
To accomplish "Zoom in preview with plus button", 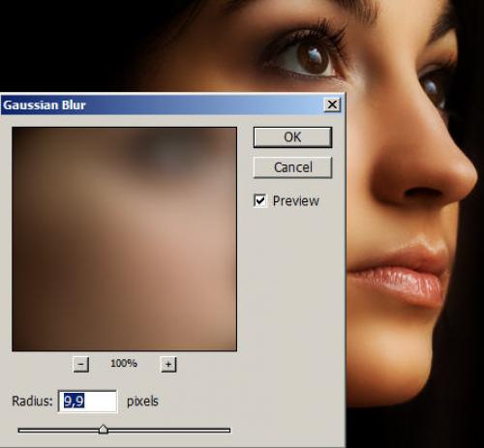I will click(168, 365).
